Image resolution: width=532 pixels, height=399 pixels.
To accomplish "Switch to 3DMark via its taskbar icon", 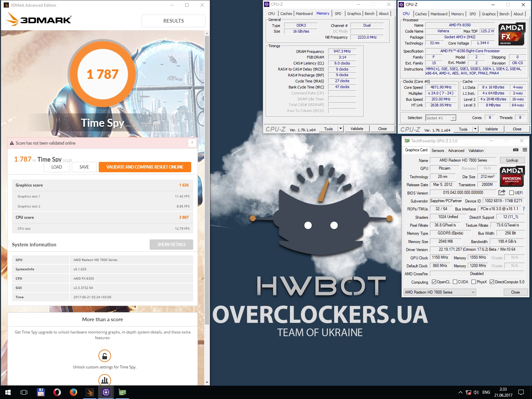I will (90, 392).
